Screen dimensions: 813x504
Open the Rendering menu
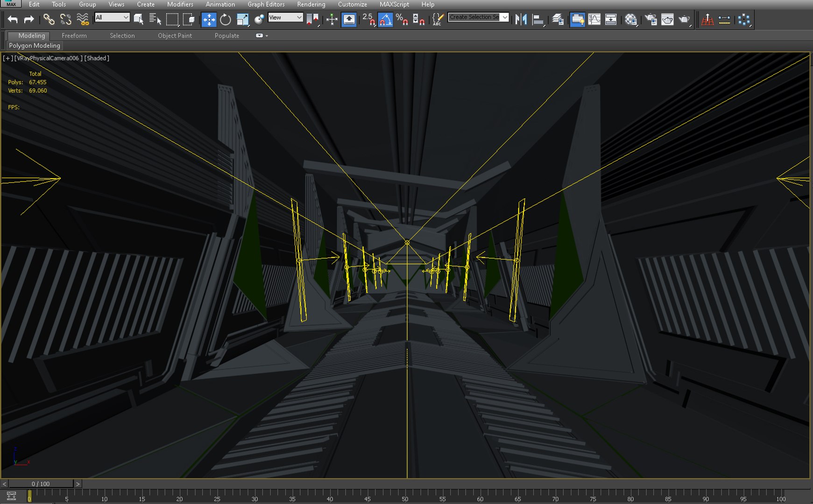click(311, 4)
